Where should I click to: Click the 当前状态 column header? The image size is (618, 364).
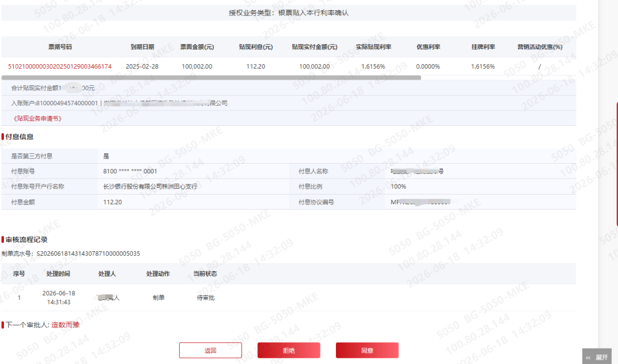tap(205, 274)
